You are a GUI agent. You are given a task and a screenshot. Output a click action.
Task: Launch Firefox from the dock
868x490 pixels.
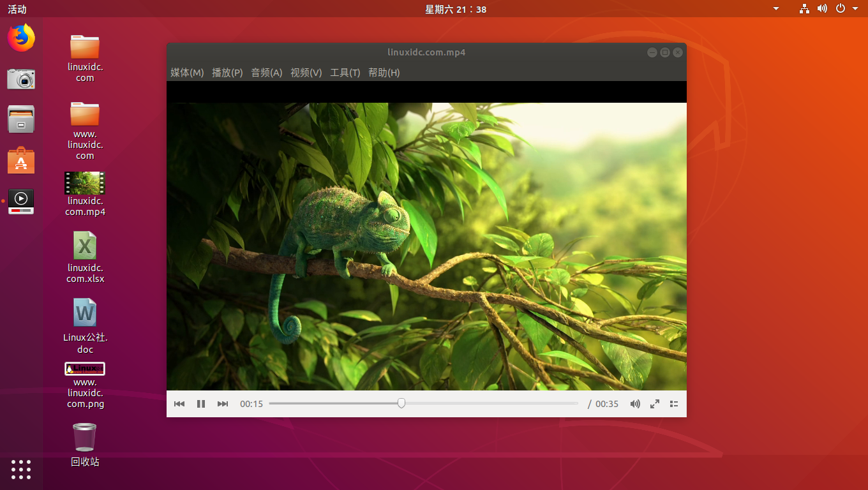click(x=21, y=38)
